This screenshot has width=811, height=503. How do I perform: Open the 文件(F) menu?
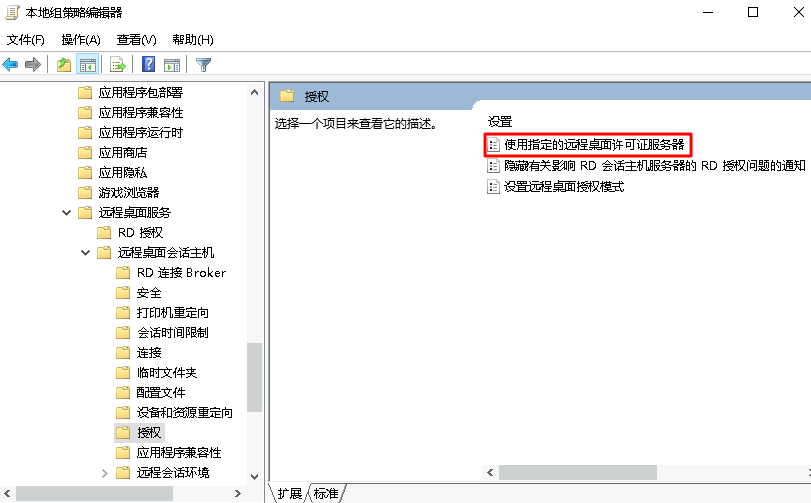(25, 40)
